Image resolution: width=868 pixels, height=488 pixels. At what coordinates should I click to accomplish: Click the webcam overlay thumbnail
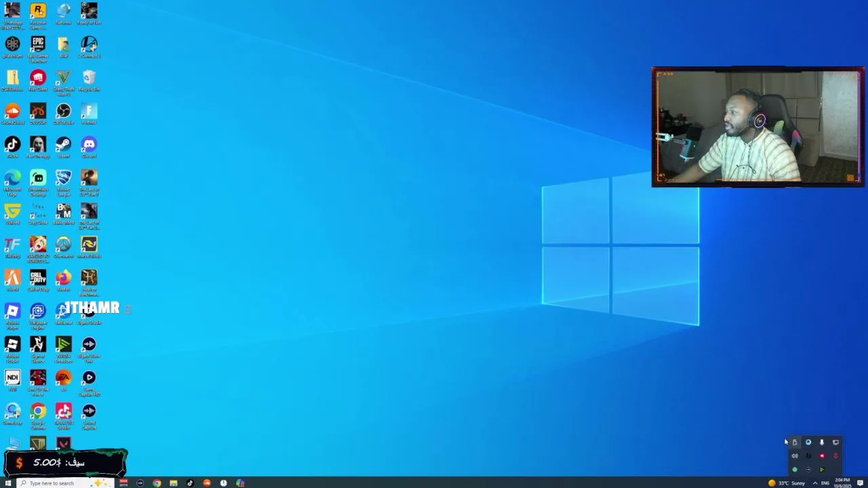pos(757,126)
